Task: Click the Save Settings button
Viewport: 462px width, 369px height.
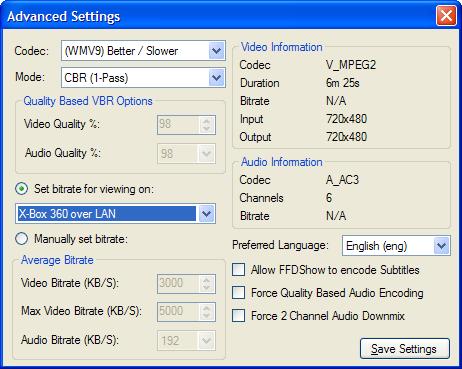Action: (x=405, y=349)
